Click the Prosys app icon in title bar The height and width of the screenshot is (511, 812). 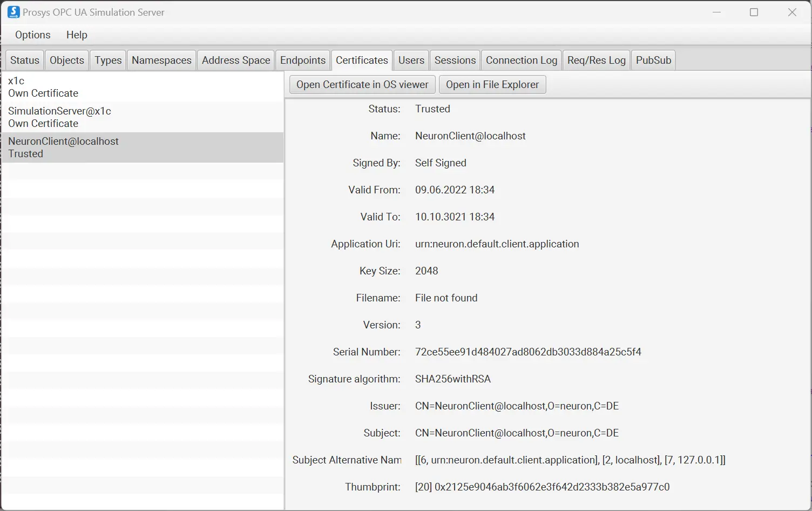click(x=13, y=12)
